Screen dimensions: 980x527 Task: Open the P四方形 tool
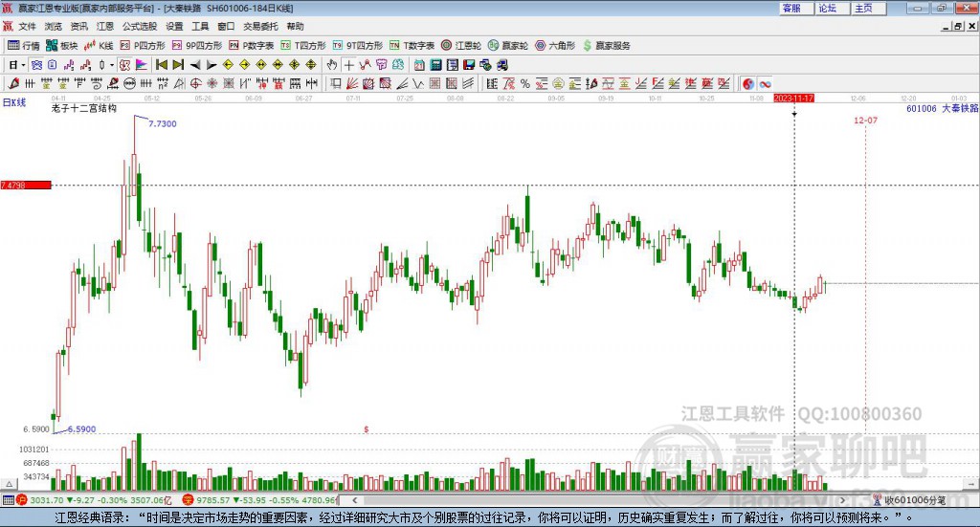(142, 46)
